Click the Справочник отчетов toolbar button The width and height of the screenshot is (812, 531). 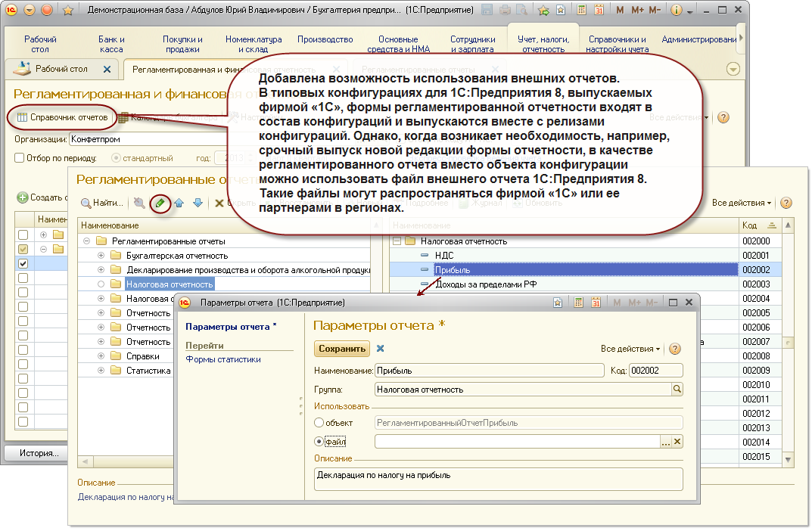coord(62,117)
